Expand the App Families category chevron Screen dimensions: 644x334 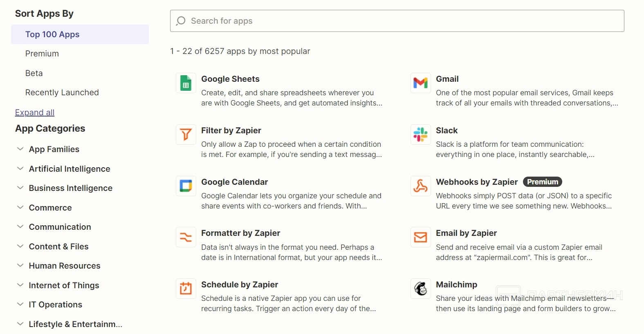(20, 149)
